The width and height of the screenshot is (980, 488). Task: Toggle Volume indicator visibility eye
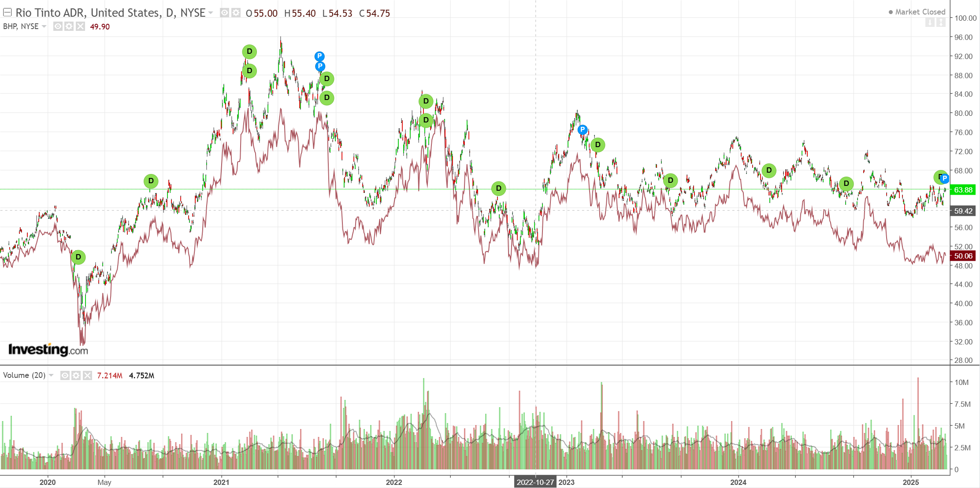point(65,375)
